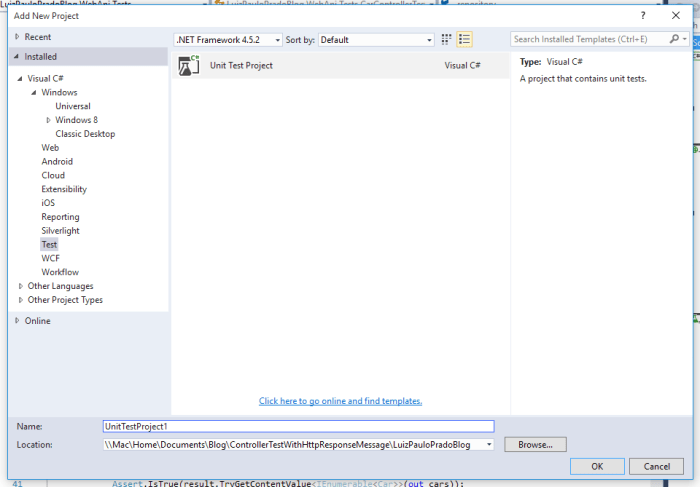Switch to medium icons list view

(464, 40)
